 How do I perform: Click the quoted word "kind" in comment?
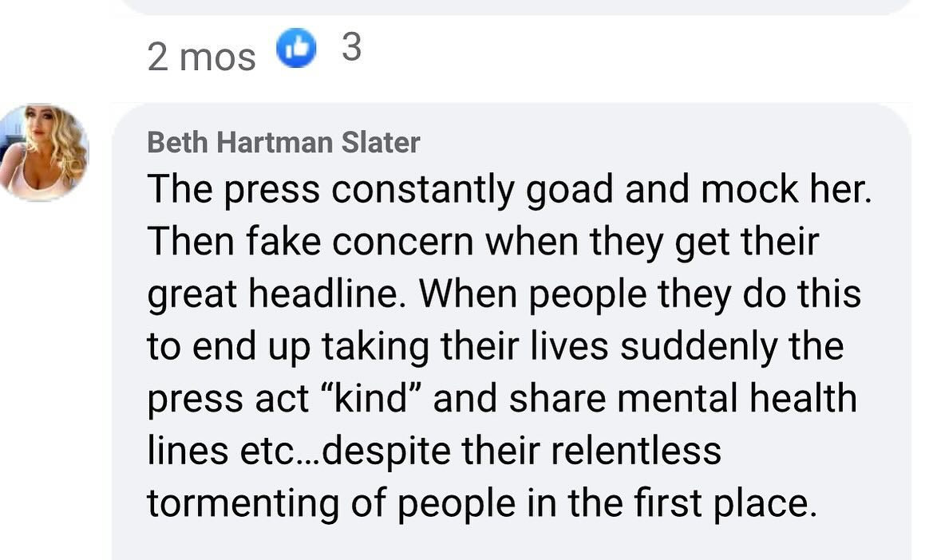(x=369, y=398)
